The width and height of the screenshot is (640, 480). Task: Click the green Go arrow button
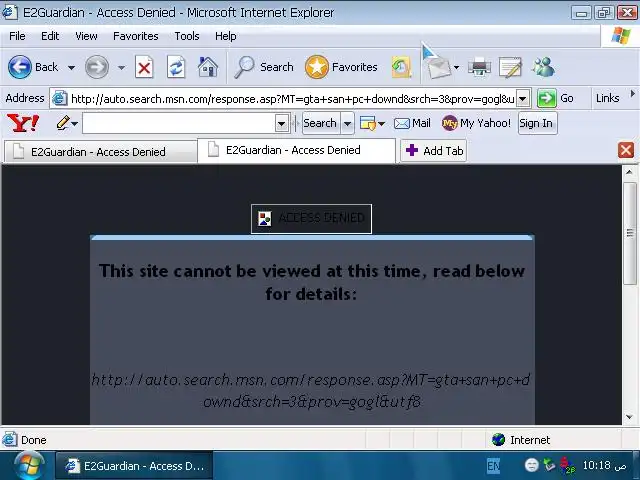547,98
